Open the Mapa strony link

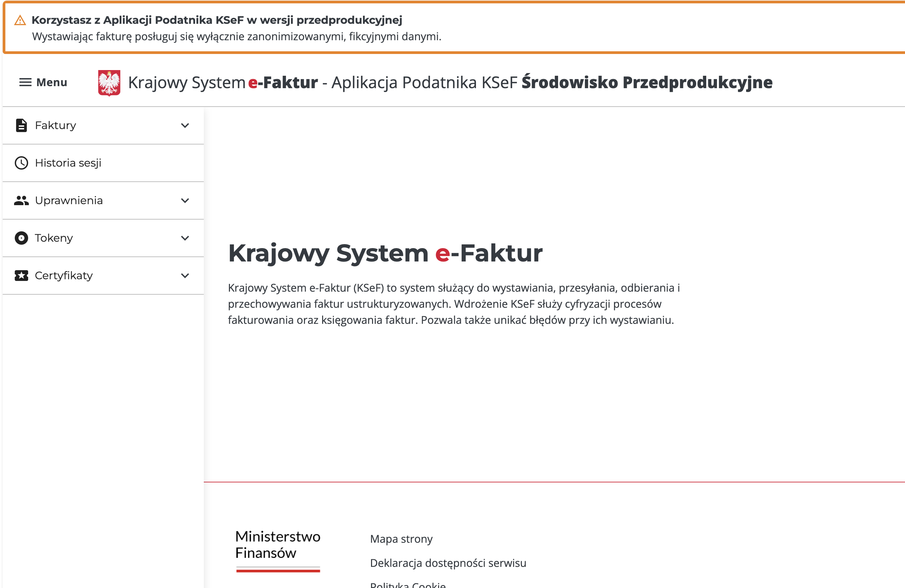pyautogui.click(x=401, y=539)
